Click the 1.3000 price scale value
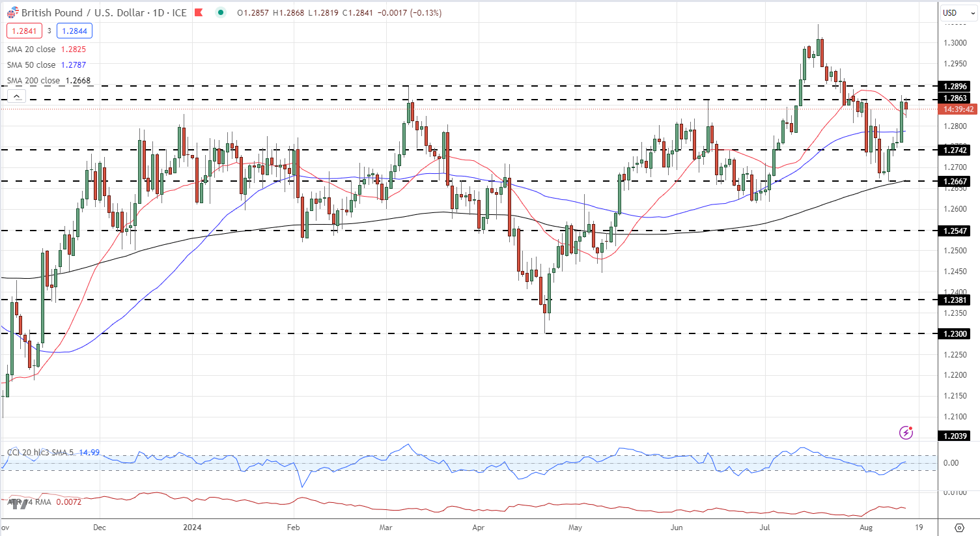This screenshot has width=980, height=536. [955, 43]
